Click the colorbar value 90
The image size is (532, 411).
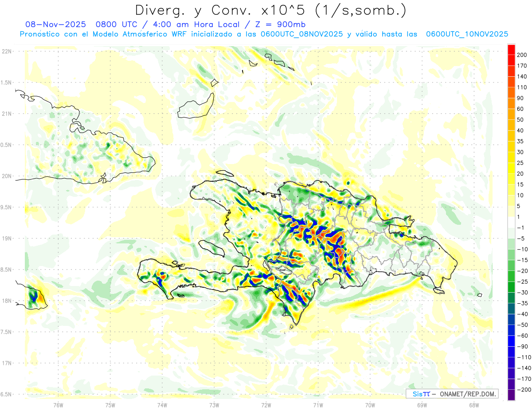(x=521, y=98)
